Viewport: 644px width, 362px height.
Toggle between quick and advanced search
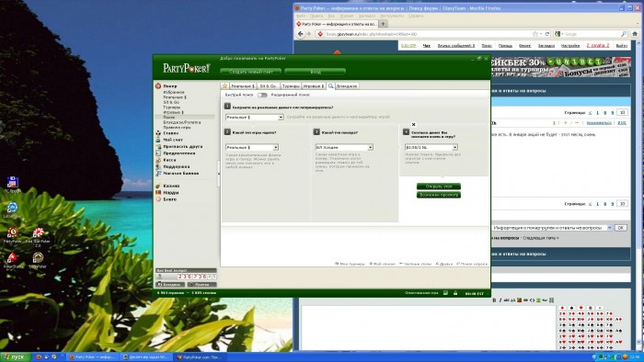[262, 95]
